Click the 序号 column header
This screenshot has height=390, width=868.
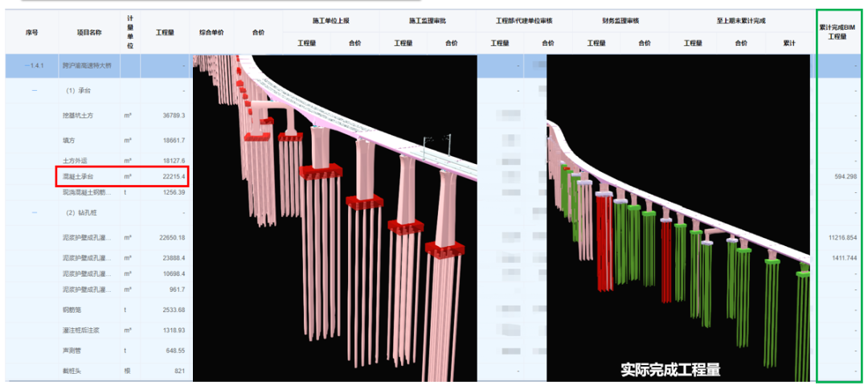pos(31,32)
